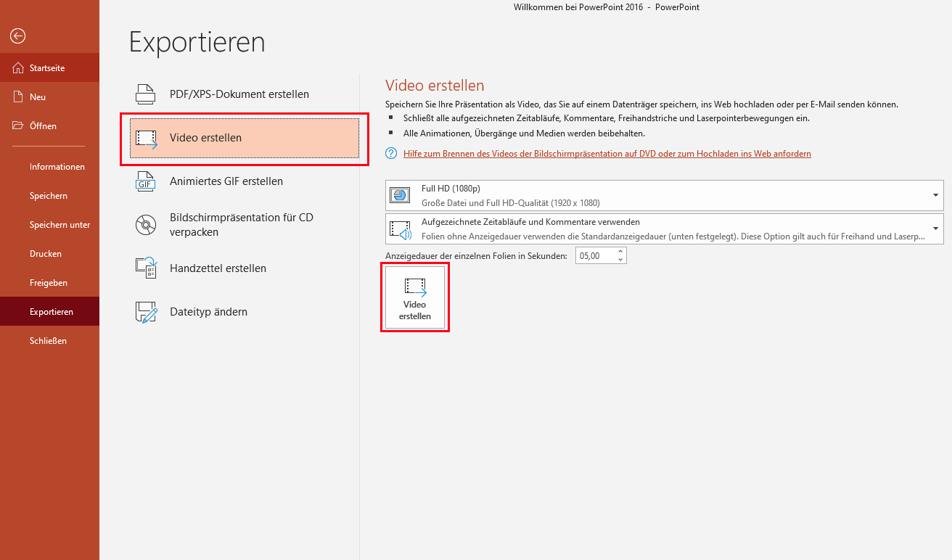Click 'Große Datei und Full HD-Qualität' text

(x=511, y=203)
